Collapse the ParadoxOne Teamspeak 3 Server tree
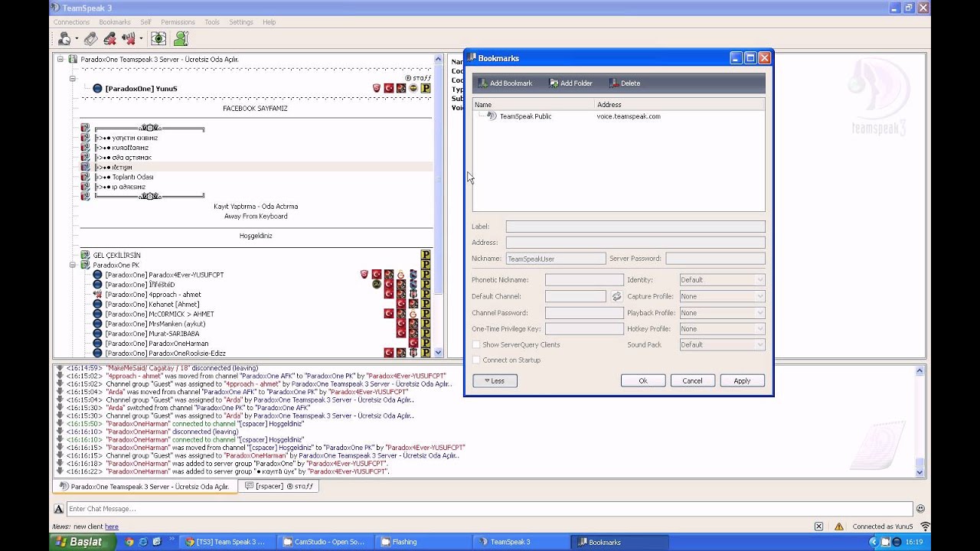The width and height of the screenshot is (980, 551). (x=60, y=59)
